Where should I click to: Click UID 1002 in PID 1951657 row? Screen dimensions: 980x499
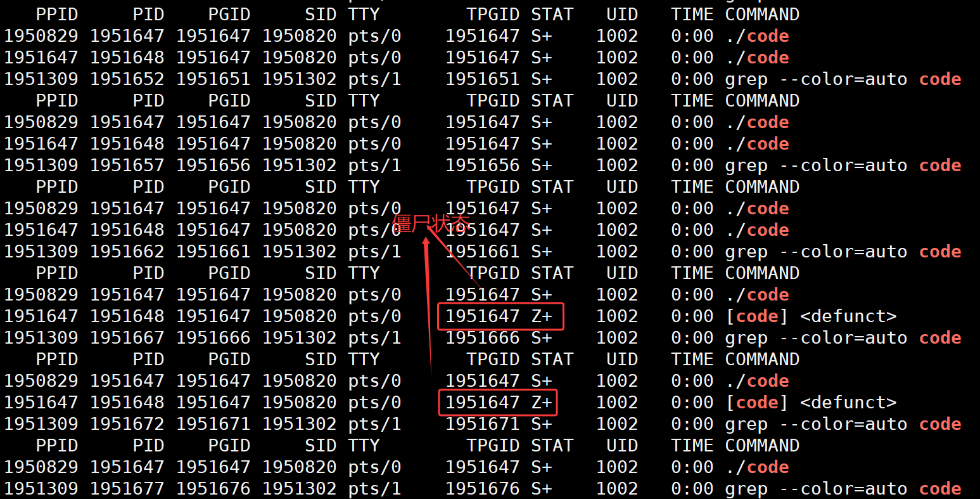[617, 165]
